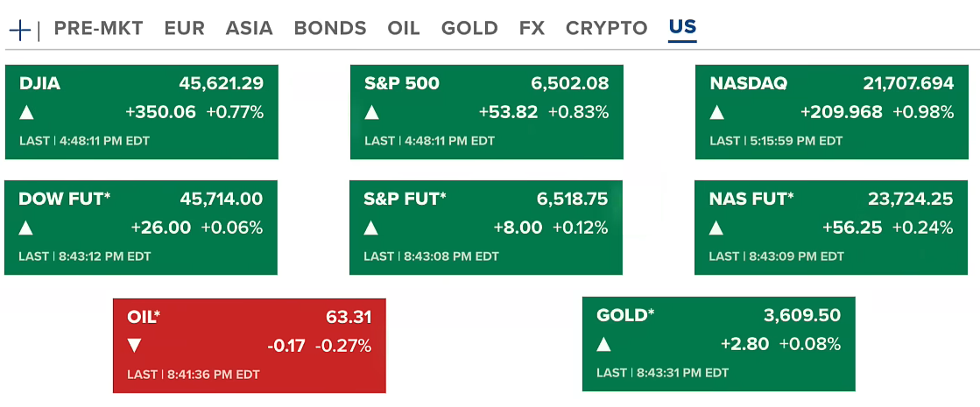980x407 pixels.
Task: Click the GOLD tile up arrow icon
Action: (x=604, y=344)
